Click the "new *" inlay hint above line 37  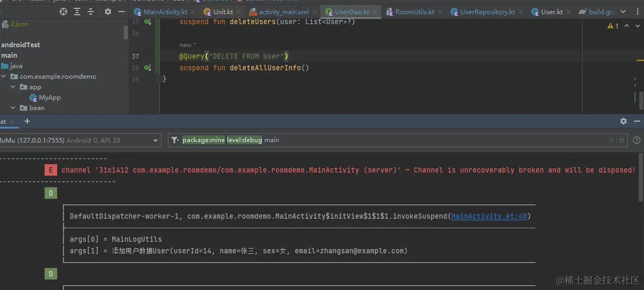188,46
